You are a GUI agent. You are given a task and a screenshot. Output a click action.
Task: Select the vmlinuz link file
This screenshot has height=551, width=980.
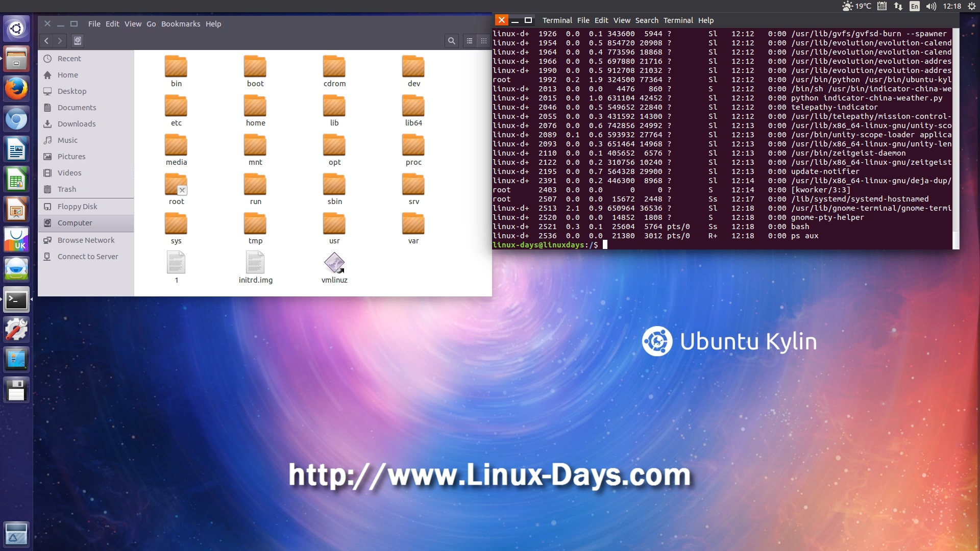(334, 268)
